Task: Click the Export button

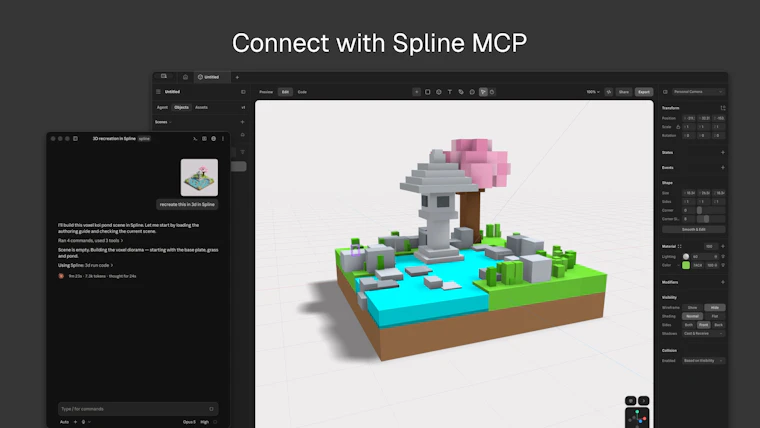Action: coord(644,92)
